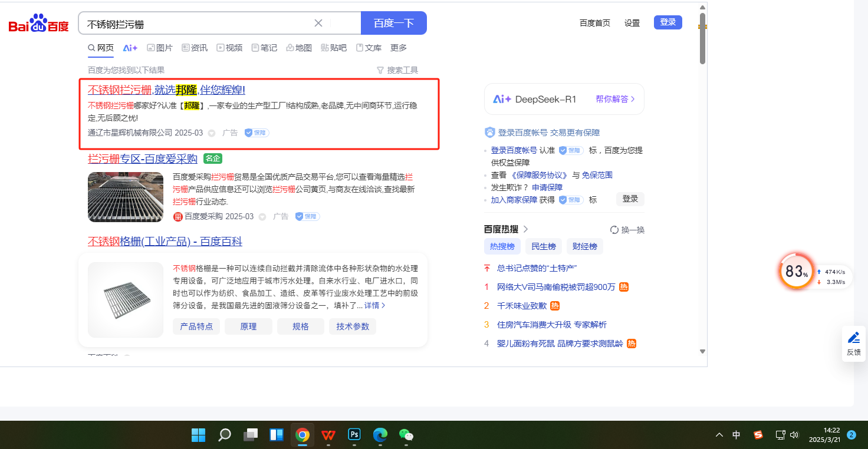
Task: Open WPS Office from the taskbar
Action: 328,435
